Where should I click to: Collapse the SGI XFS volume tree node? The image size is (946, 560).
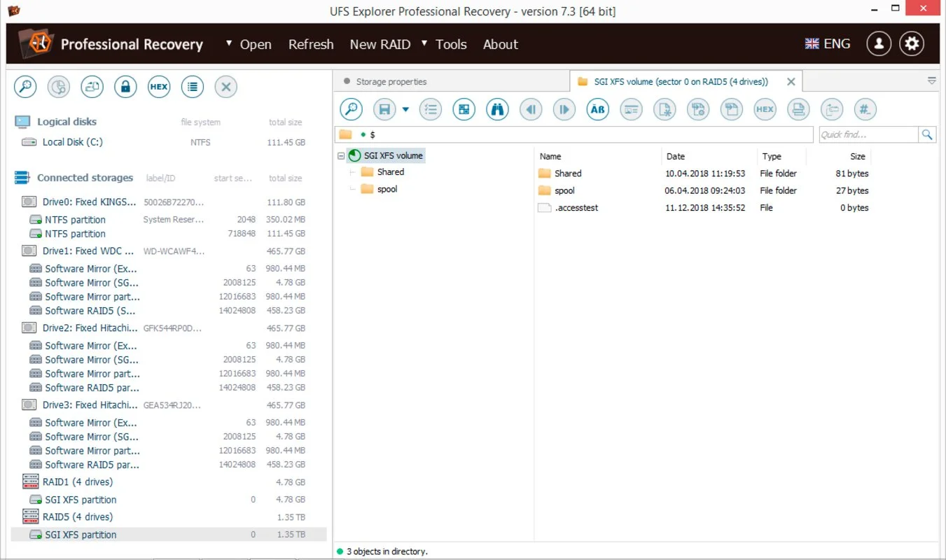coord(341,155)
